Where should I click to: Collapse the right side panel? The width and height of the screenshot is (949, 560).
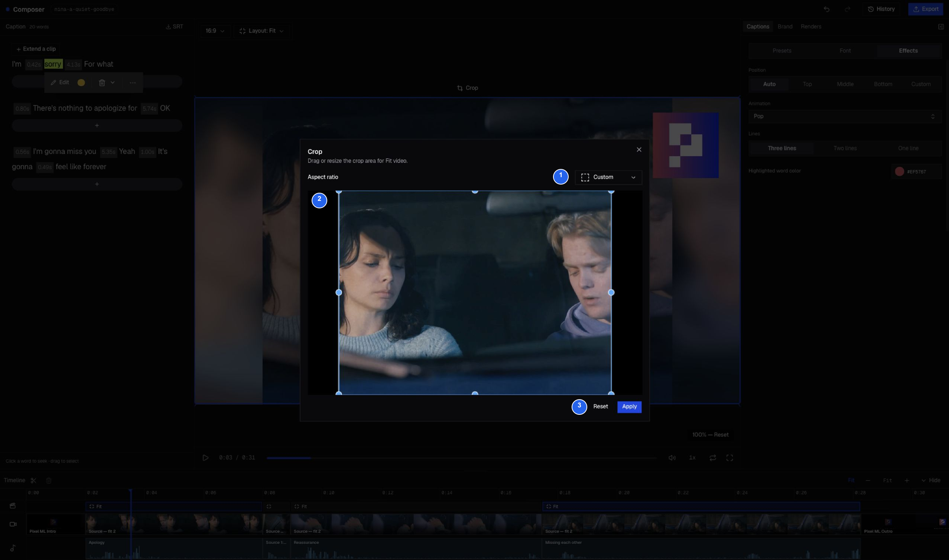pyautogui.click(x=941, y=26)
